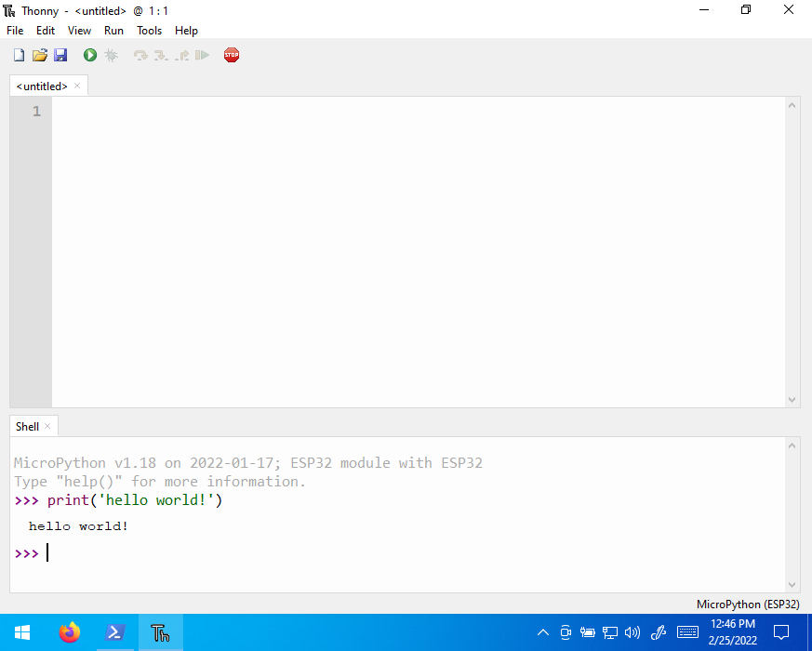Click the print('hello world!') shell command

(135, 500)
